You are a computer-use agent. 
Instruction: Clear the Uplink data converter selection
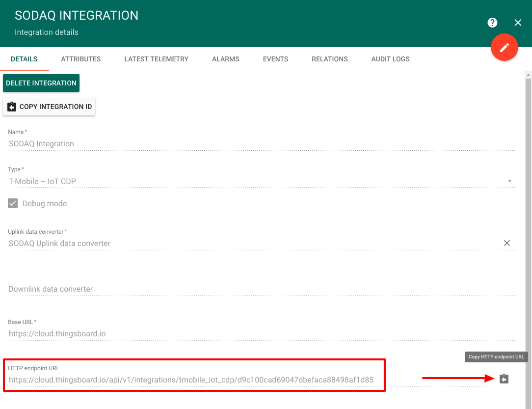507,243
